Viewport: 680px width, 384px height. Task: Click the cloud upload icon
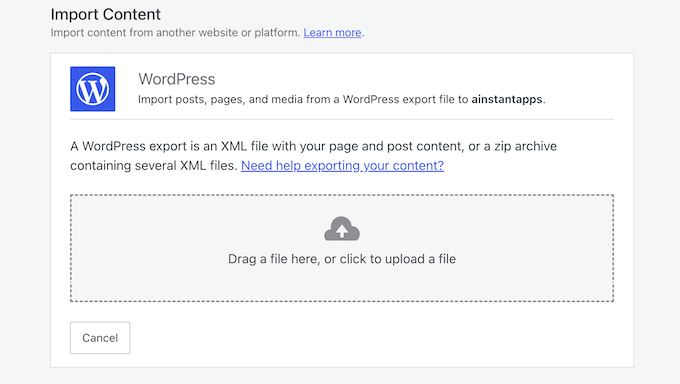(342, 229)
